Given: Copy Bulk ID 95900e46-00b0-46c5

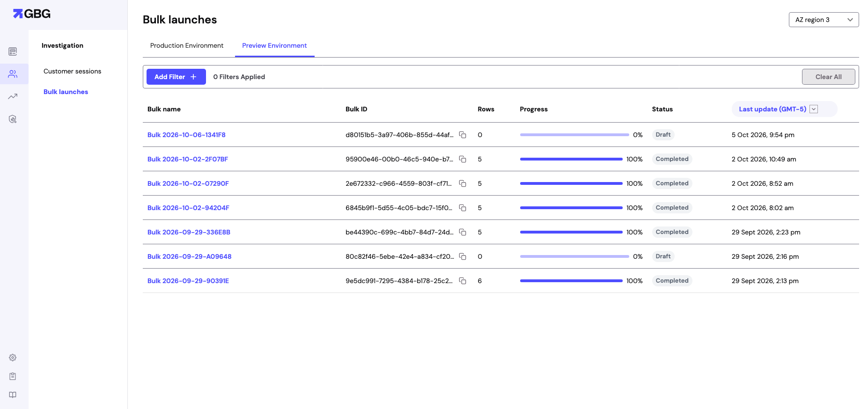Looking at the screenshot, I should pos(463,159).
